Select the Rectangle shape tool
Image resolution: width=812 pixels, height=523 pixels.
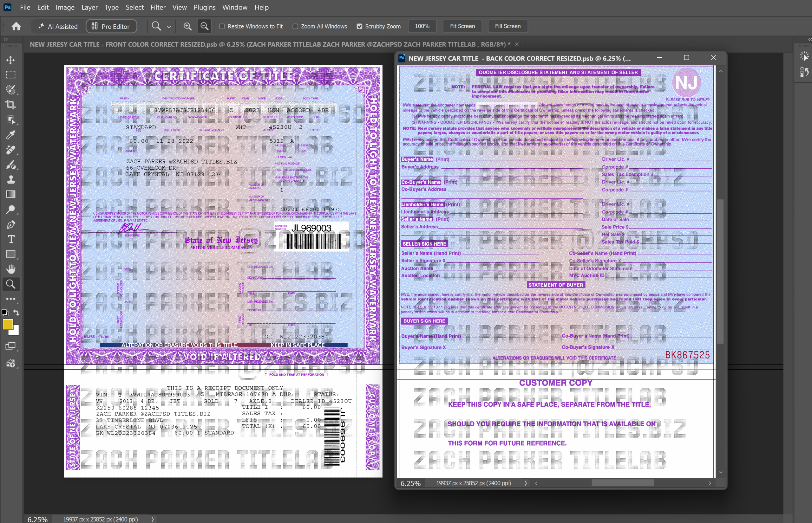pos(10,254)
